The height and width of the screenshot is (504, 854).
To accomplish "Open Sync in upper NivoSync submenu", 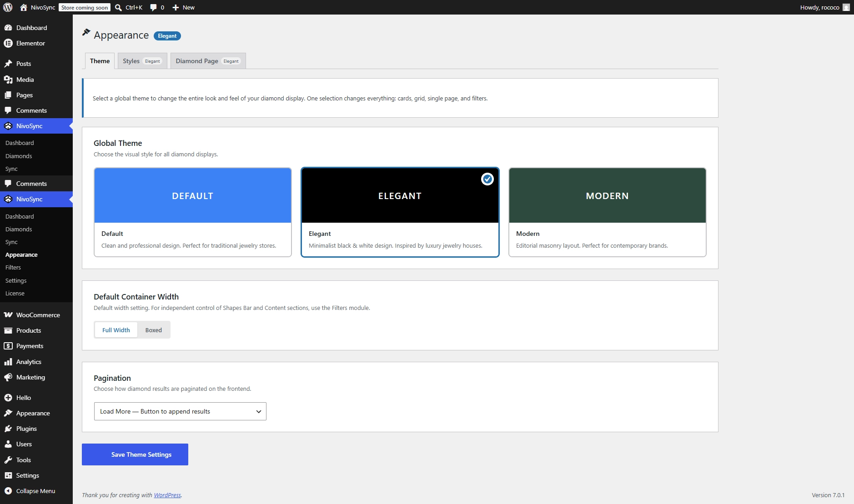I will click(11, 169).
